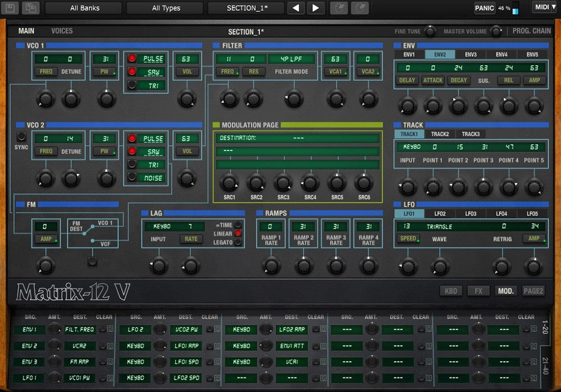Click the clear button for ENV 2 row
Viewport: 561px width, 392px height.
coord(103,346)
